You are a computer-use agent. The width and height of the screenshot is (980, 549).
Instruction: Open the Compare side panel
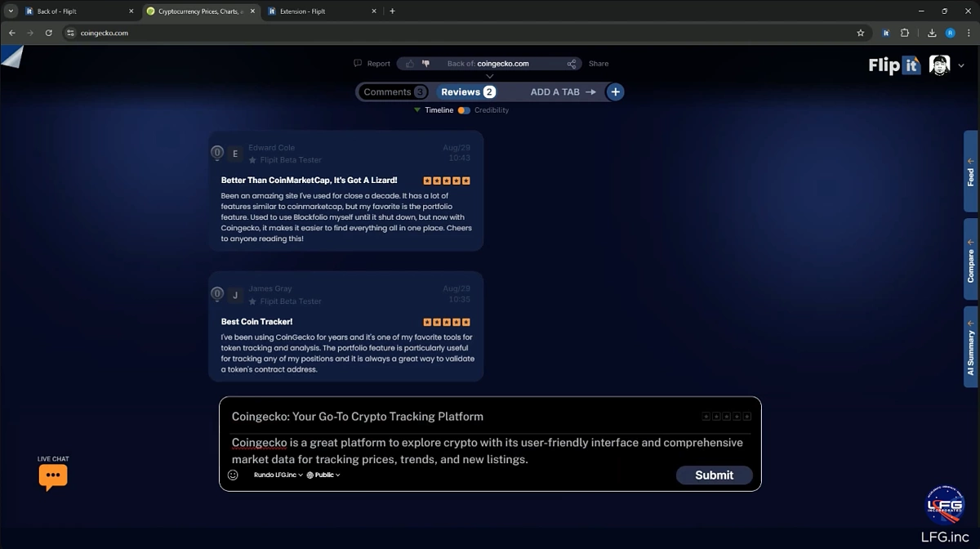[970, 260]
